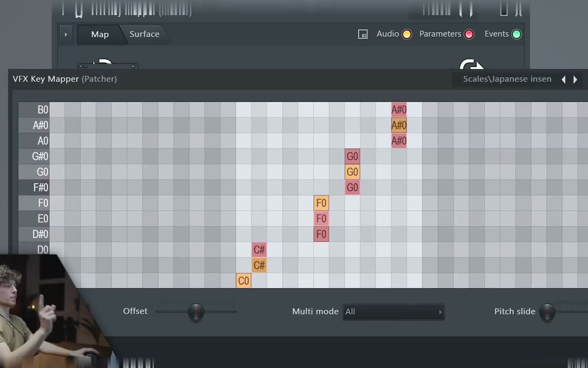
Task: Click the VFX Key Mapper title text
Action: click(46, 79)
